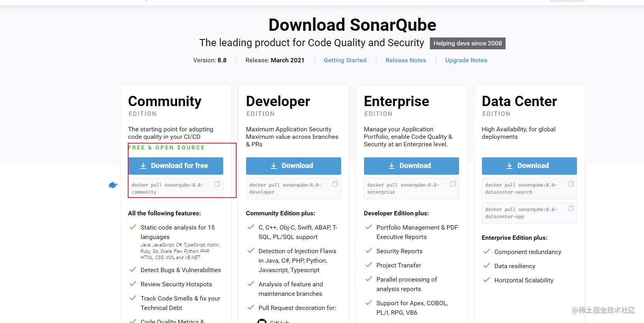
Task: Copy the sonarqube:8.8-enterprise docker command
Action: click(453, 184)
